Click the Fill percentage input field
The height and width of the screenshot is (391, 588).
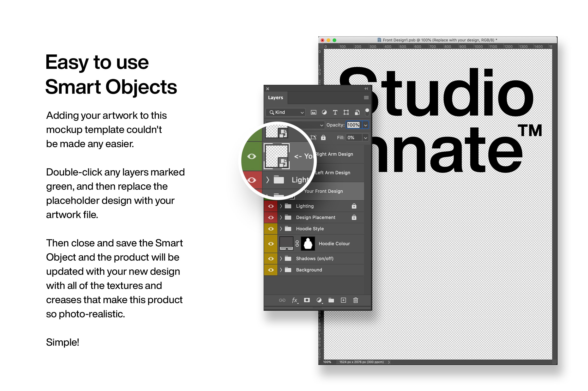[354, 138]
